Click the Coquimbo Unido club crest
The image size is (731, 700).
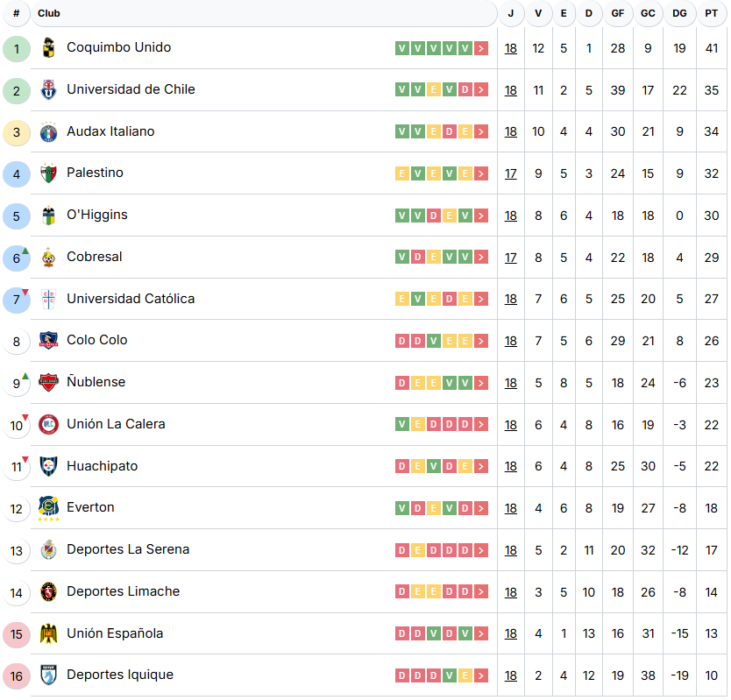click(49, 48)
